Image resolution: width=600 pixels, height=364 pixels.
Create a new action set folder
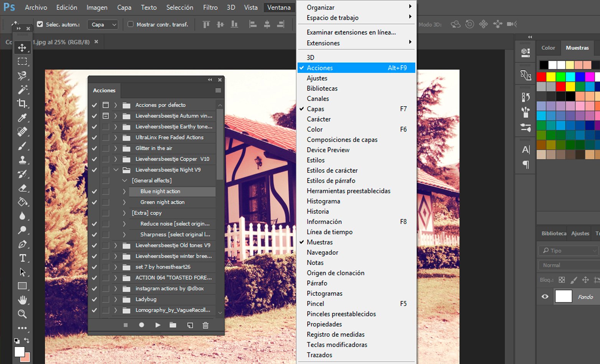173,325
